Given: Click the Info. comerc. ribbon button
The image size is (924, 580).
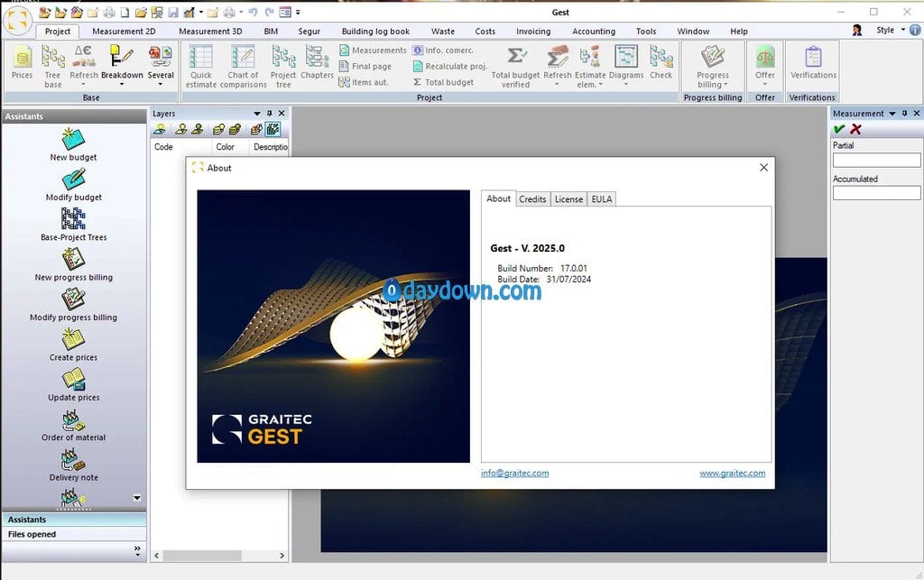Looking at the screenshot, I should coord(442,51).
